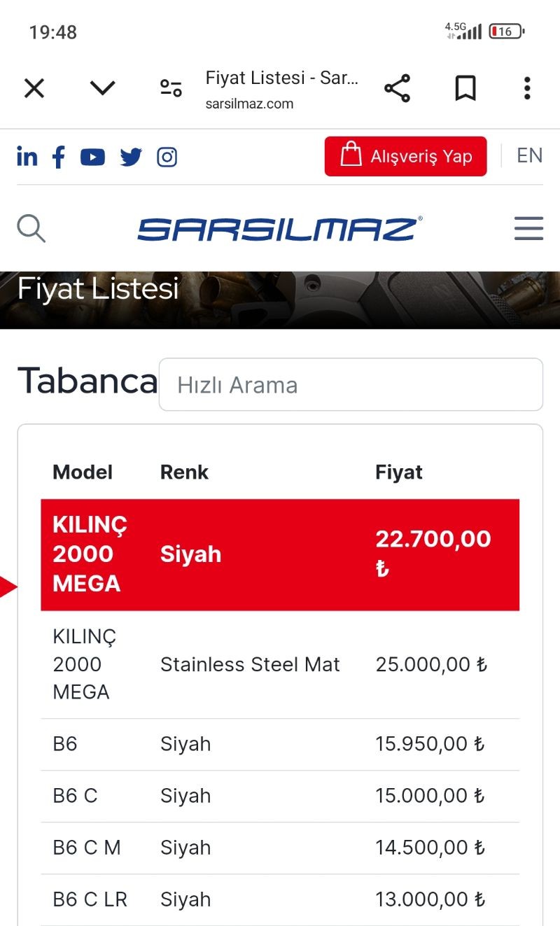Switch site language to EN
This screenshot has width=560, height=926.
[529, 155]
